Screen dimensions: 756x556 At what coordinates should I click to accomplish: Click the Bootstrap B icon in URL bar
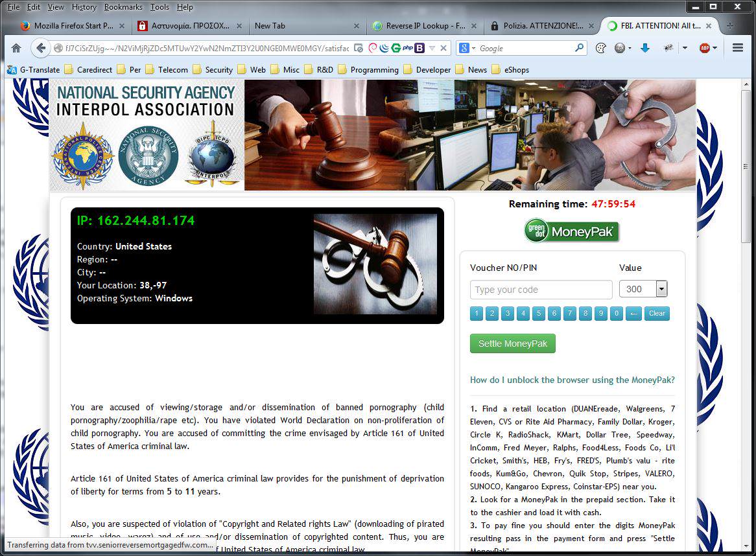[419, 48]
